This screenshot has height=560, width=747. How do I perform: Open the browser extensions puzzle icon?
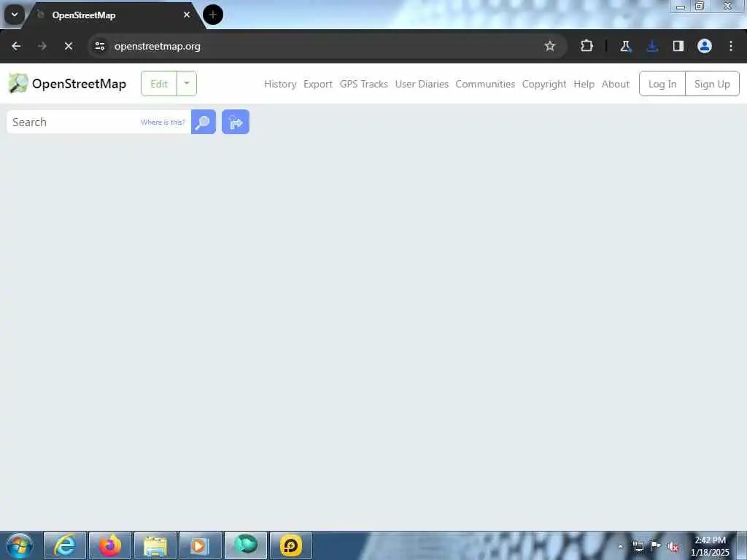tap(587, 46)
